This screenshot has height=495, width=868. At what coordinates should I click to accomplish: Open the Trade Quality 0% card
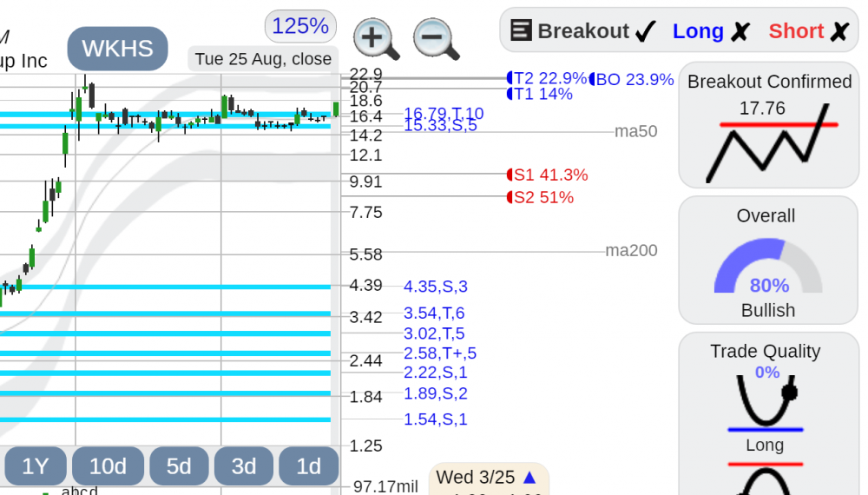(x=769, y=413)
